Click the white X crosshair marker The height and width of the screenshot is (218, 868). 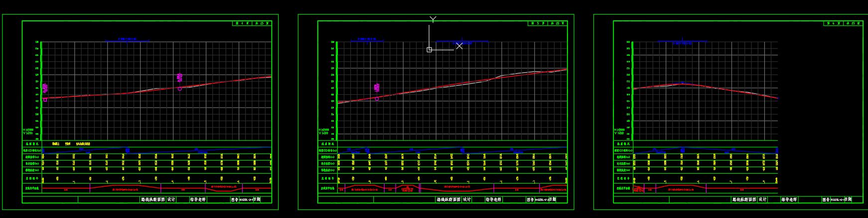(x=459, y=46)
